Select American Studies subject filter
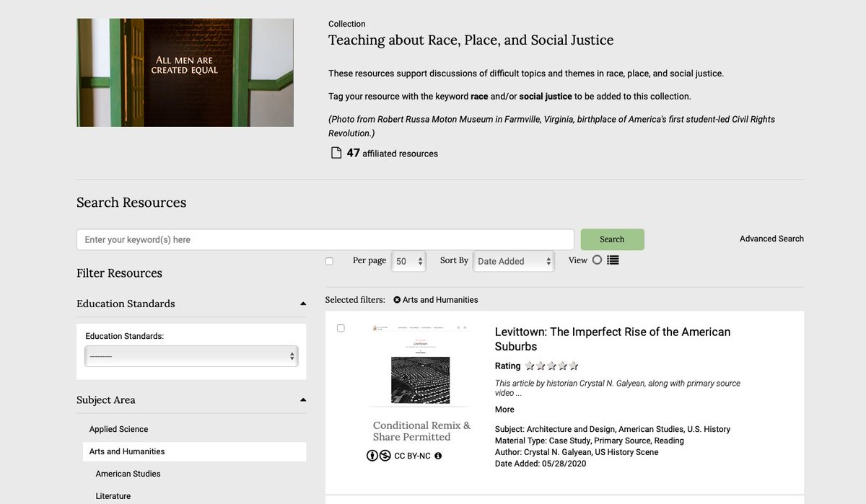The image size is (866, 504). (128, 474)
